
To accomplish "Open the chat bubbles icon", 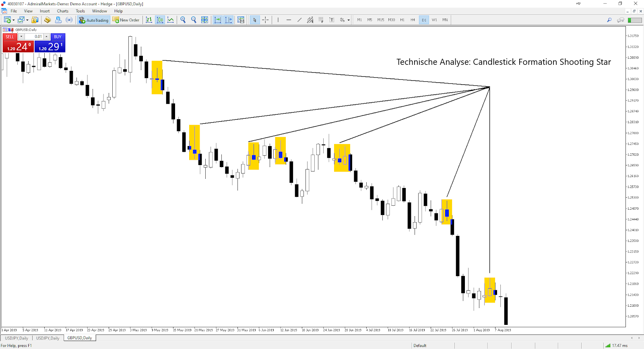I will click(621, 20).
